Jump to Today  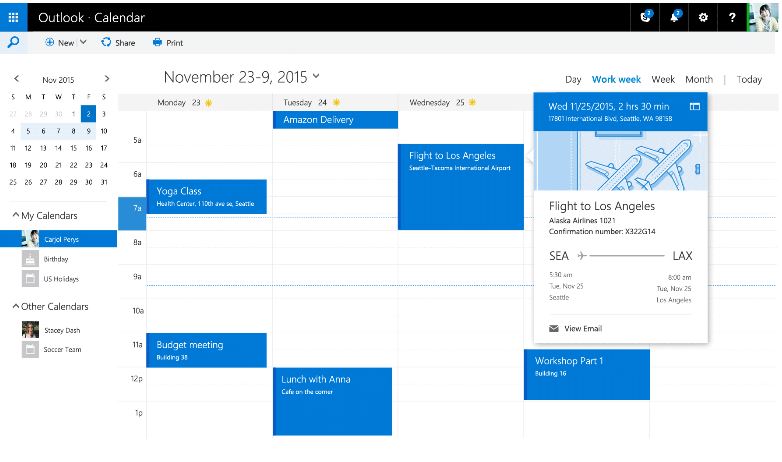point(749,79)
